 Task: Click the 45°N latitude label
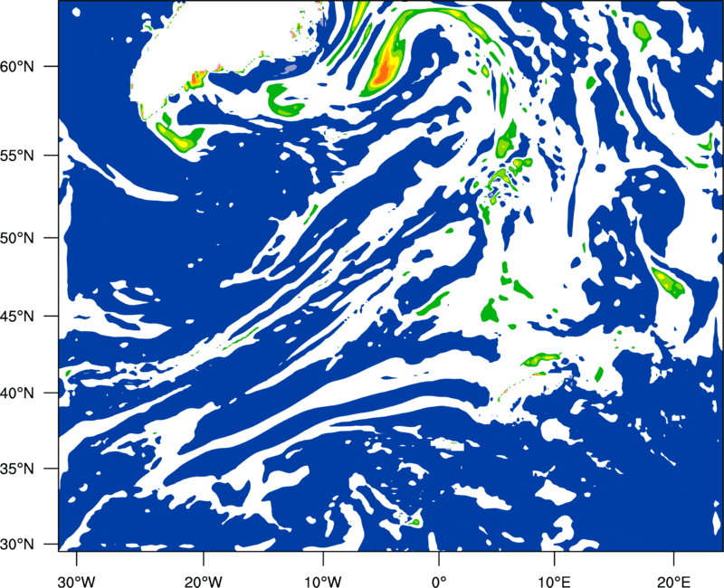pyautogui.click(x=16, y=316)
